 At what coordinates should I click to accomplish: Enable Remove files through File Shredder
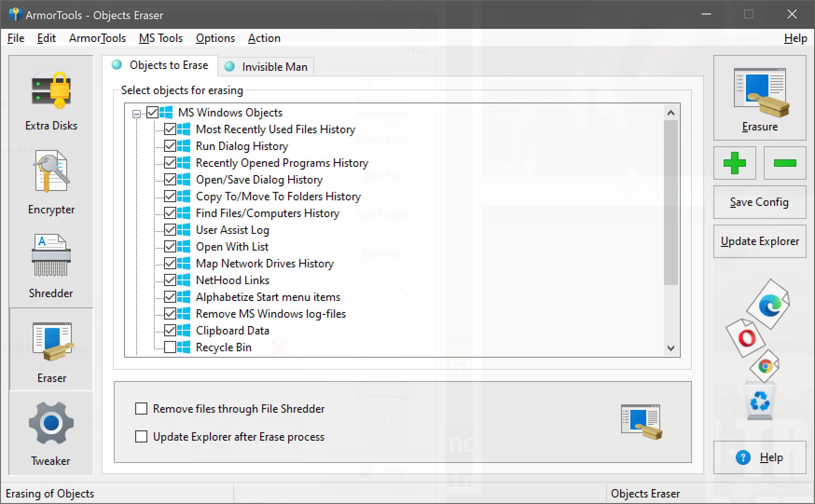tap(141, 409)
